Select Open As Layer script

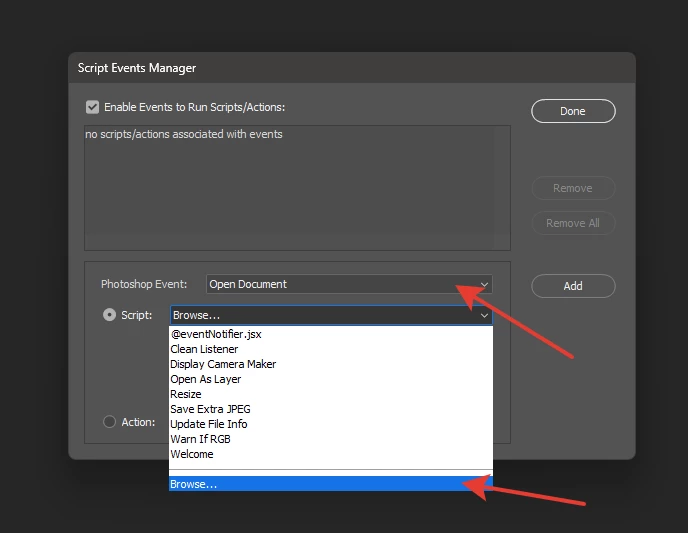click(x=331, y=379)
